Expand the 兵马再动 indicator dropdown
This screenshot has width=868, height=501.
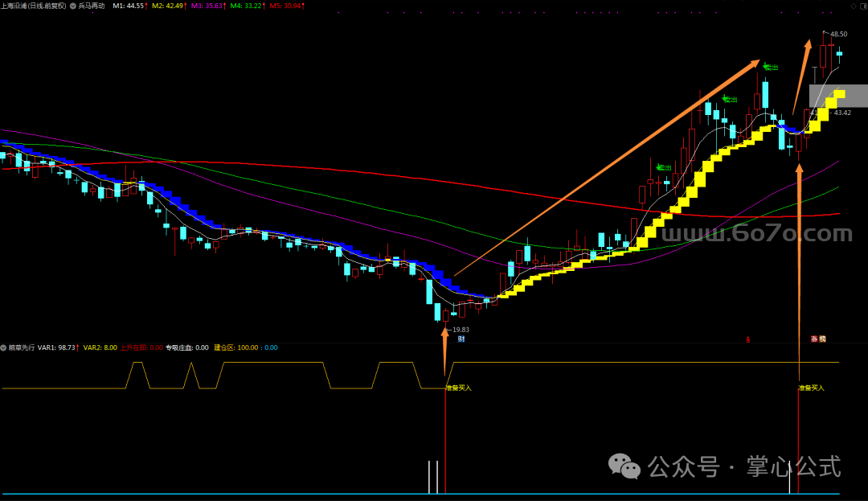(72, 6)
